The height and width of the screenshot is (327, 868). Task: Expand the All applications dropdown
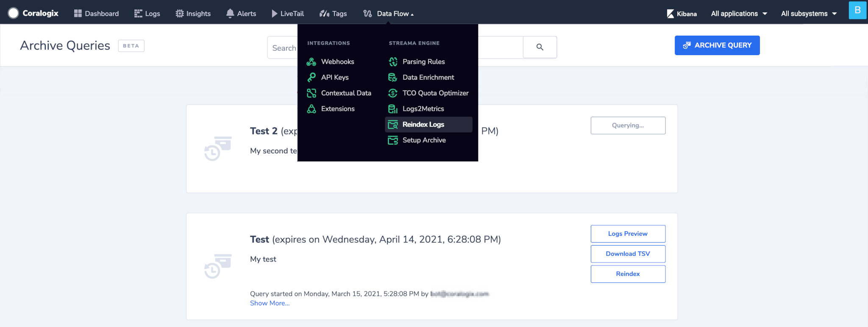tap(739, 14)
